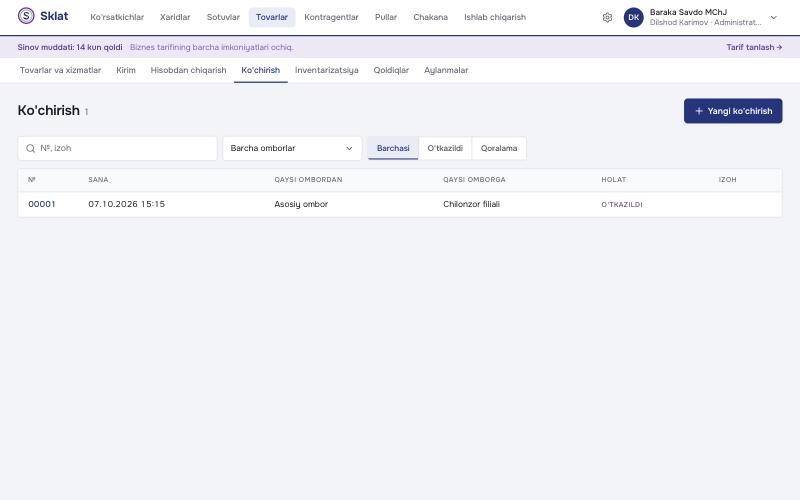Select the Barchasi filter
This screenshot has width=800, height=500.
tap(393, 148)
